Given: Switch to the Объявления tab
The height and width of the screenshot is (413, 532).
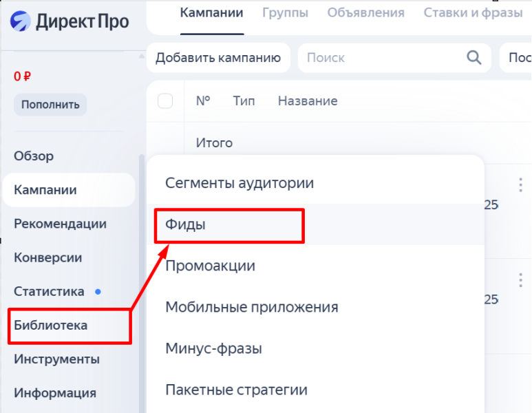Looking at the screenshot, I should 365,13.
